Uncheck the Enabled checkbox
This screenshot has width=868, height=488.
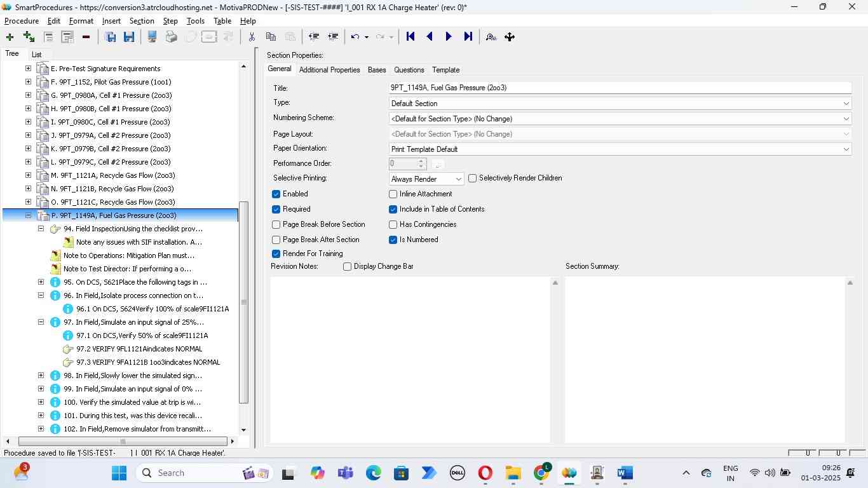click(276, 194)
